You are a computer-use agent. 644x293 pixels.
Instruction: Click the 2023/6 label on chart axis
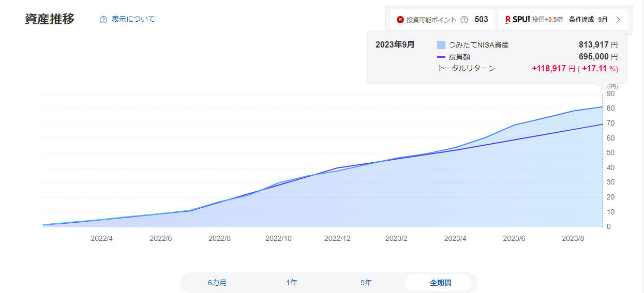[x=514, y=238]
